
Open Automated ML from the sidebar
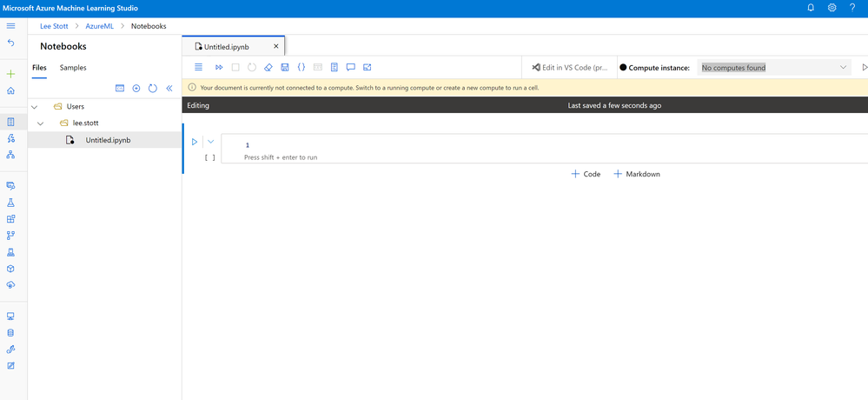[x=10, y=138]
